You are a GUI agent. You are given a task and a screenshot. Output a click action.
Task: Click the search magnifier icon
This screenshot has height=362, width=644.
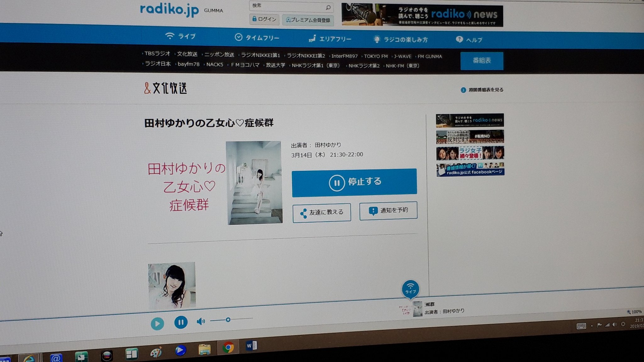click(328, 7)
